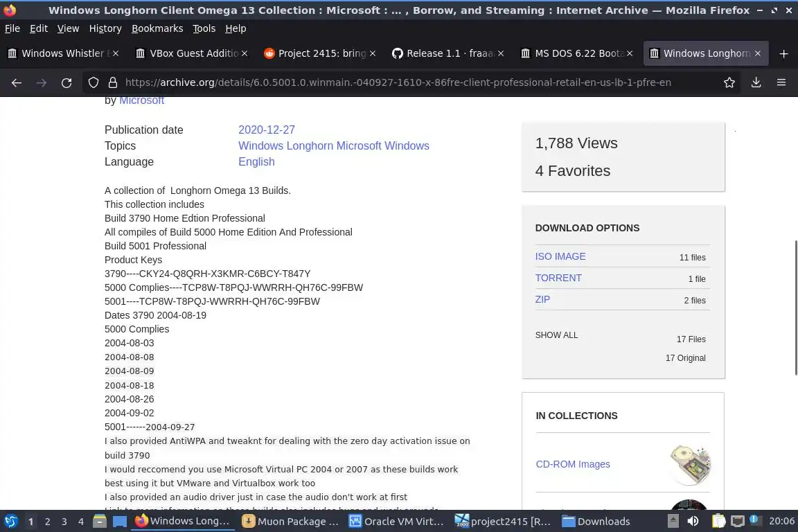Open the Help menu
The image size is (798, 532).
[x=236, y=28]
